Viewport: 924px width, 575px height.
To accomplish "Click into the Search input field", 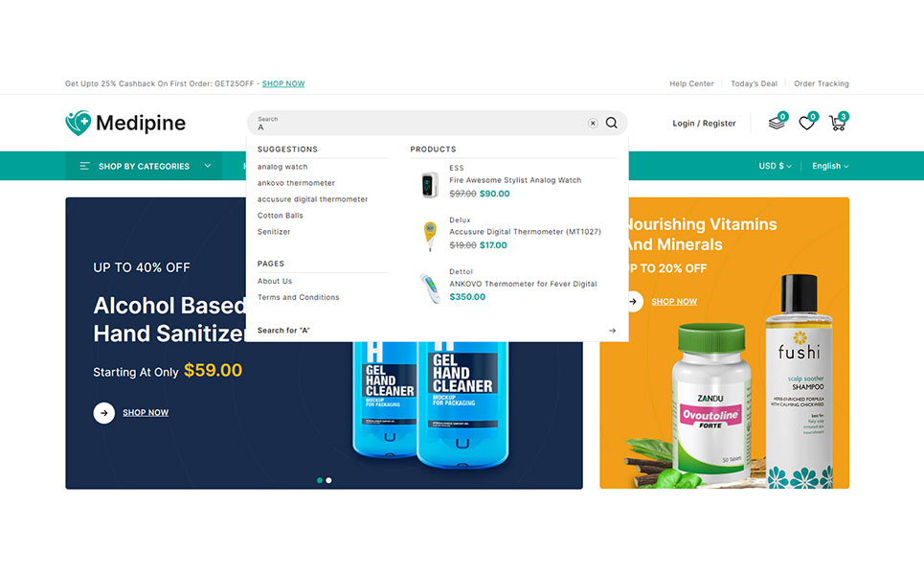I will (420, 124).
